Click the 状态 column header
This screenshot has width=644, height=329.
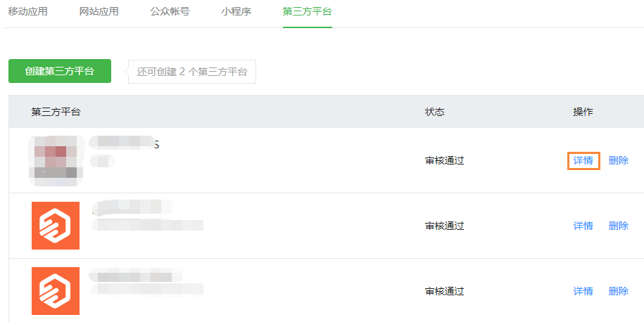coord(435,112)
